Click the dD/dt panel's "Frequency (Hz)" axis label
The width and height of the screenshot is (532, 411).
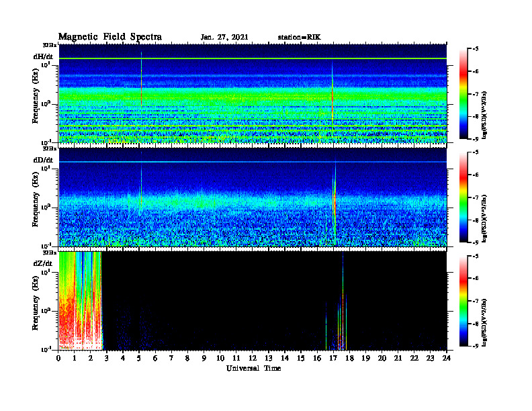(36, 199)
